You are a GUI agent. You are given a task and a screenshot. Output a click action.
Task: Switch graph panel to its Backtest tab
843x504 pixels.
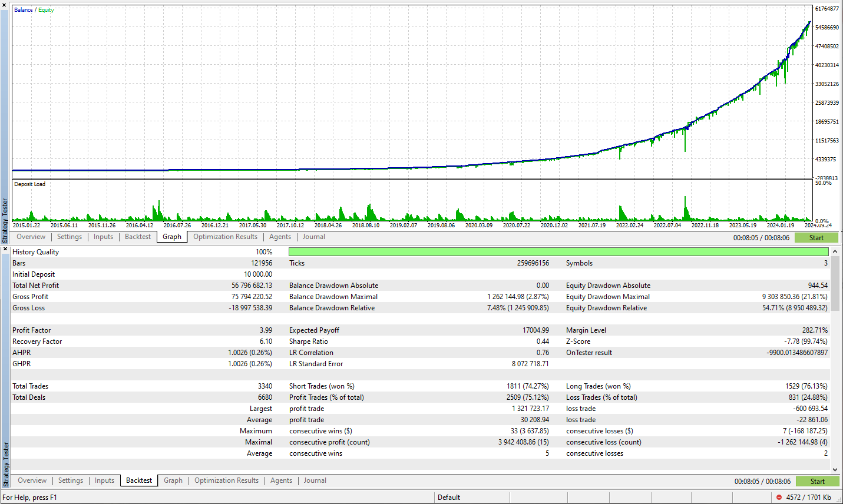click(138, 237)
